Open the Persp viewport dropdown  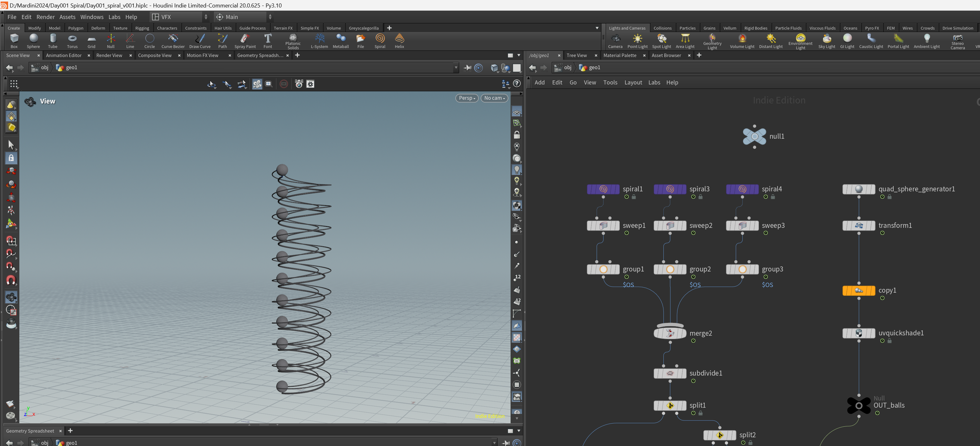467,98
